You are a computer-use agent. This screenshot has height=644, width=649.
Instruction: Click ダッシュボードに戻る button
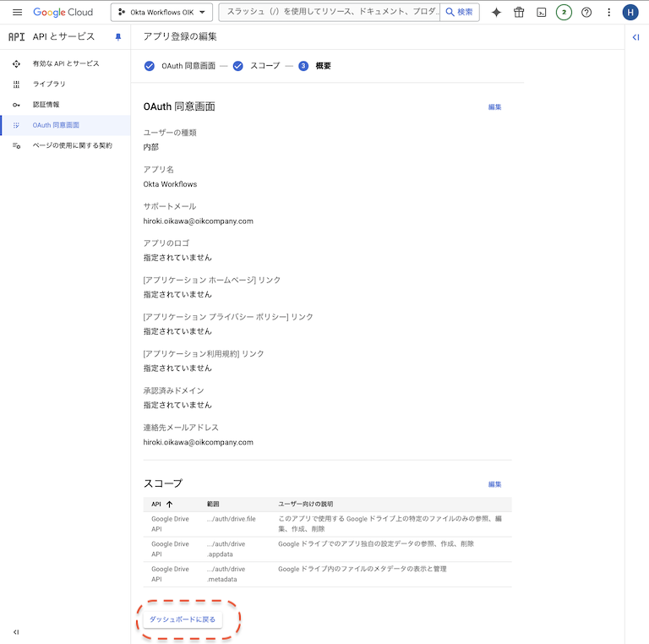click(x=183, y=619)
